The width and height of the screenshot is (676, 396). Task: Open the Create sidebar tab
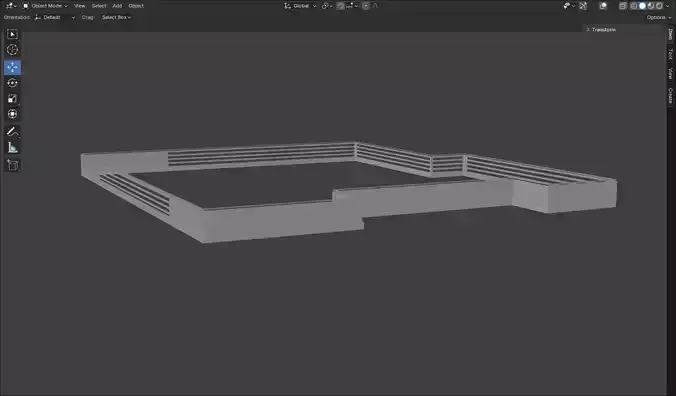pyautogui.click(x=670, y=96)
